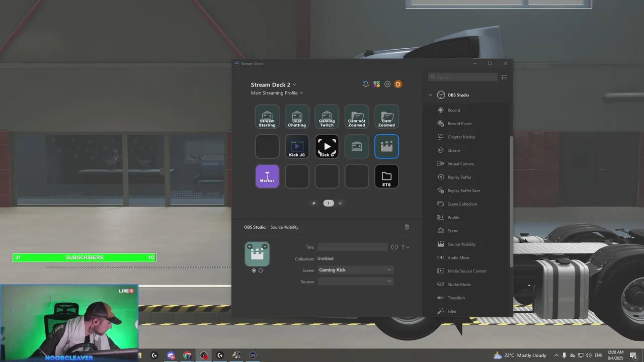Toggle the action list view icon
The height and width of the screenshot is (362, 644).
point(504,77)
